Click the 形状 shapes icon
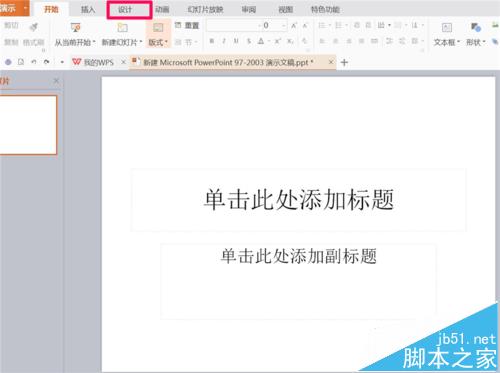This screenshot has width=500, height=373. click(476, 27)
